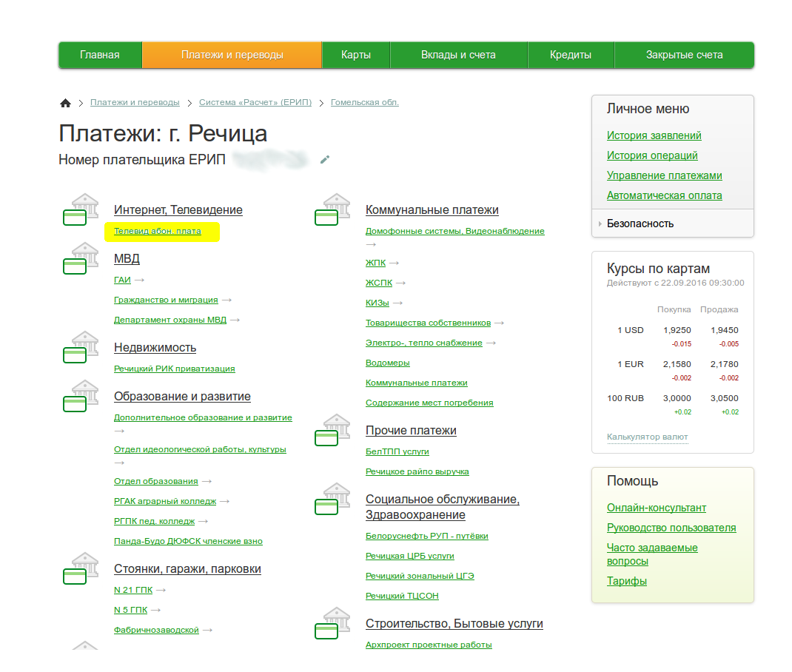Select БелТПП услуги
The height and width of the screenshot is (672, 792).
click(397, 452)
